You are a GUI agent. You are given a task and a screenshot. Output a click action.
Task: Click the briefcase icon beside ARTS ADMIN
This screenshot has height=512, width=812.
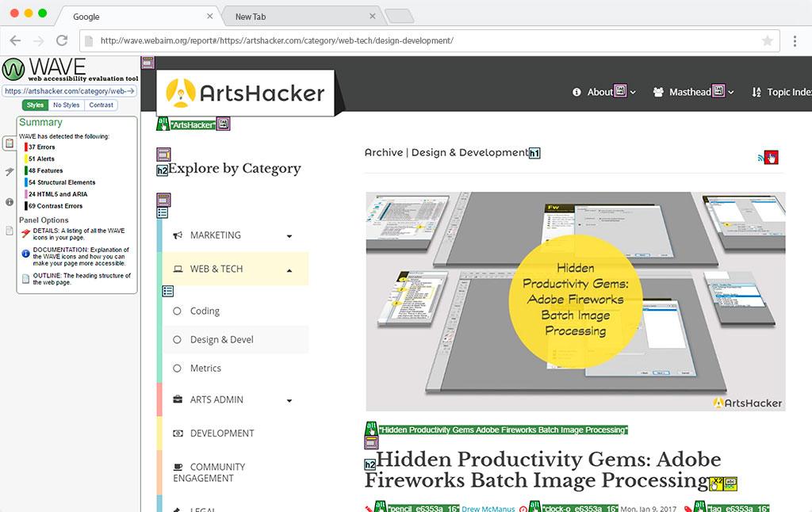[178, 399]
